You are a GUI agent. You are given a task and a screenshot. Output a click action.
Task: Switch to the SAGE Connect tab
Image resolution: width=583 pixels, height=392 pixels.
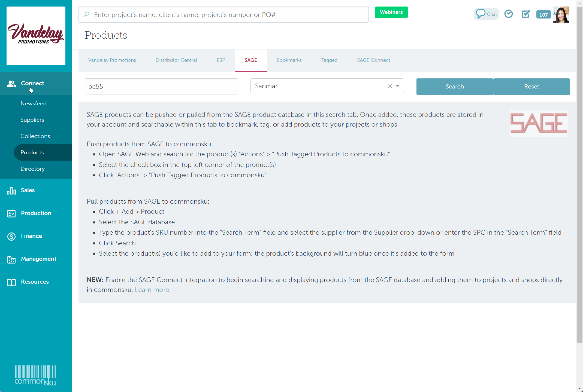(374, 60)
